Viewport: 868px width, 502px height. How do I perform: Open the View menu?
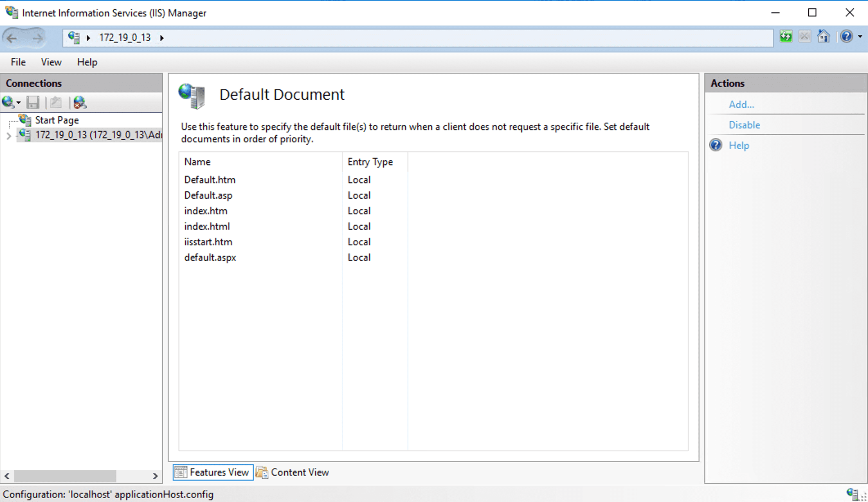click(x=51, y=62)
